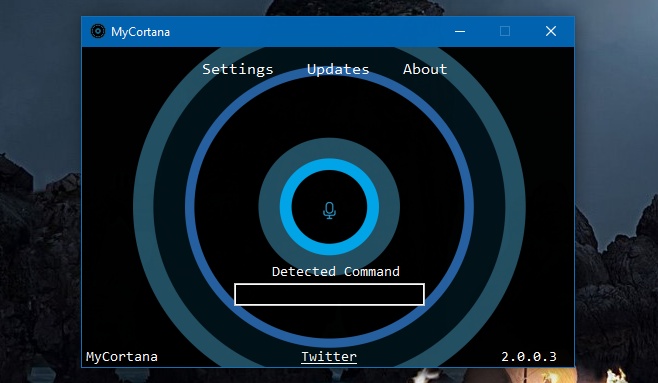Click the microphone icon to start listening
This screenshot has height=383, width=658.
coord(329,211)
